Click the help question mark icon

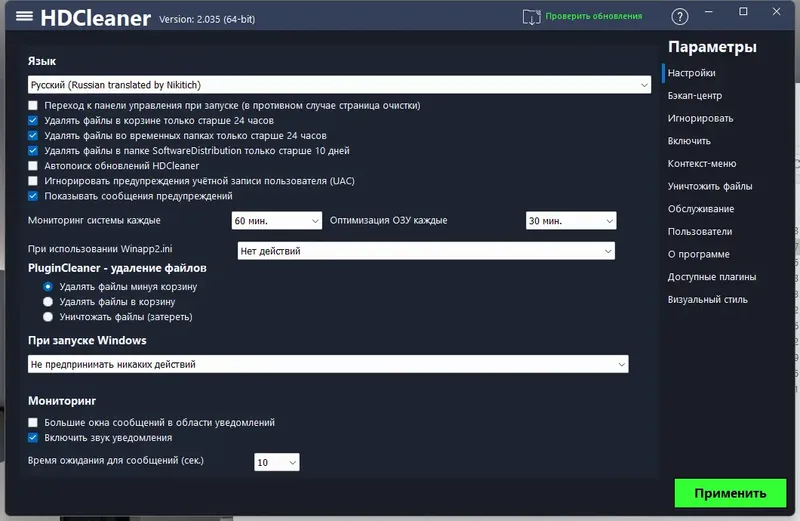click(x=680, y=17)
